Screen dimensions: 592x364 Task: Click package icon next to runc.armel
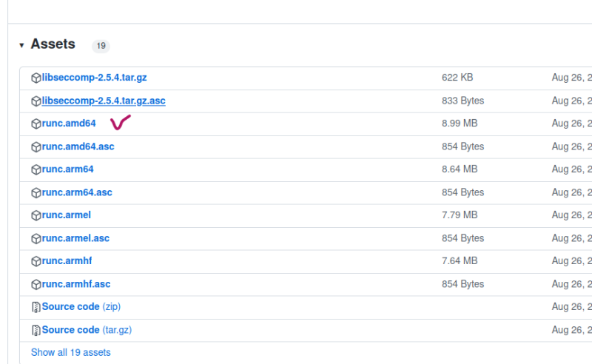[36, 215]
